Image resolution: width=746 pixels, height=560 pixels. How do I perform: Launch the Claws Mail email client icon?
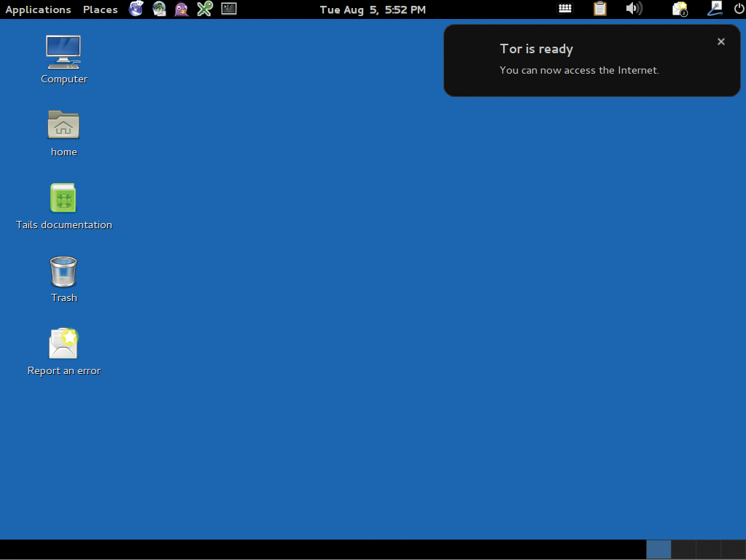coord(159,9)
